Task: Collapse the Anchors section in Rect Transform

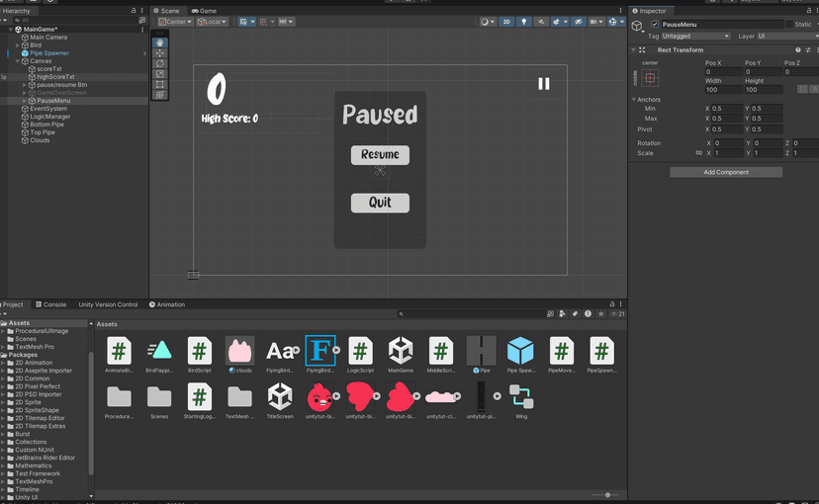Action: pos(634,100)
